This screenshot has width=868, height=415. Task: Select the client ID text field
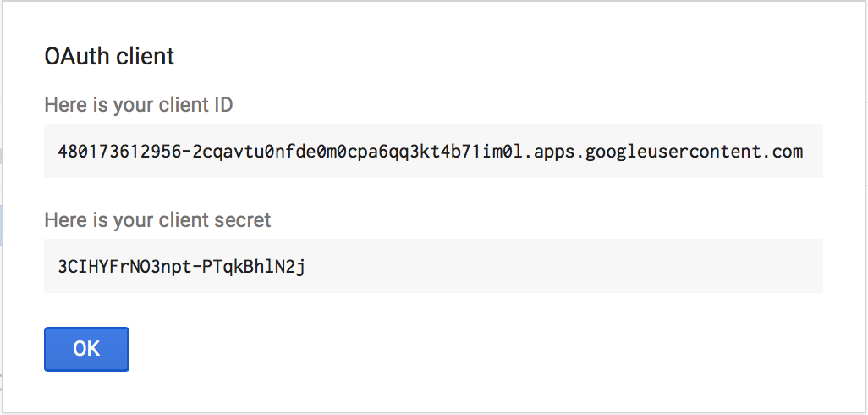[433, 151]
